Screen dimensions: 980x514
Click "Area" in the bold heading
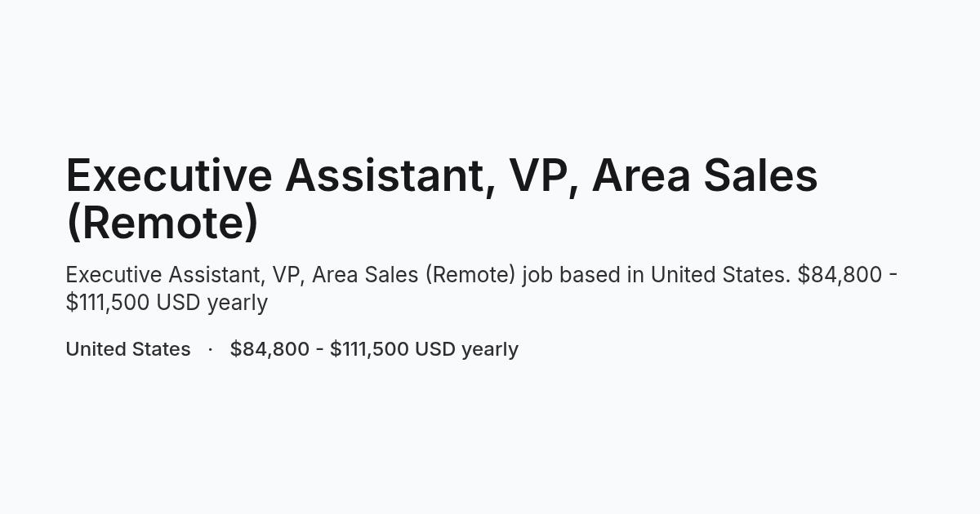pos(642,175)
